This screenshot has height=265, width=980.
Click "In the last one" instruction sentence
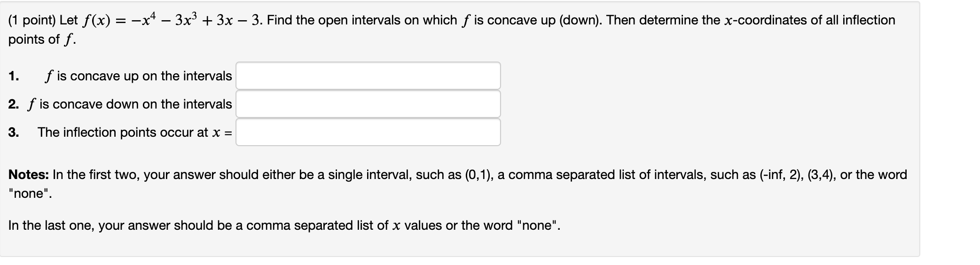(284, 226)
